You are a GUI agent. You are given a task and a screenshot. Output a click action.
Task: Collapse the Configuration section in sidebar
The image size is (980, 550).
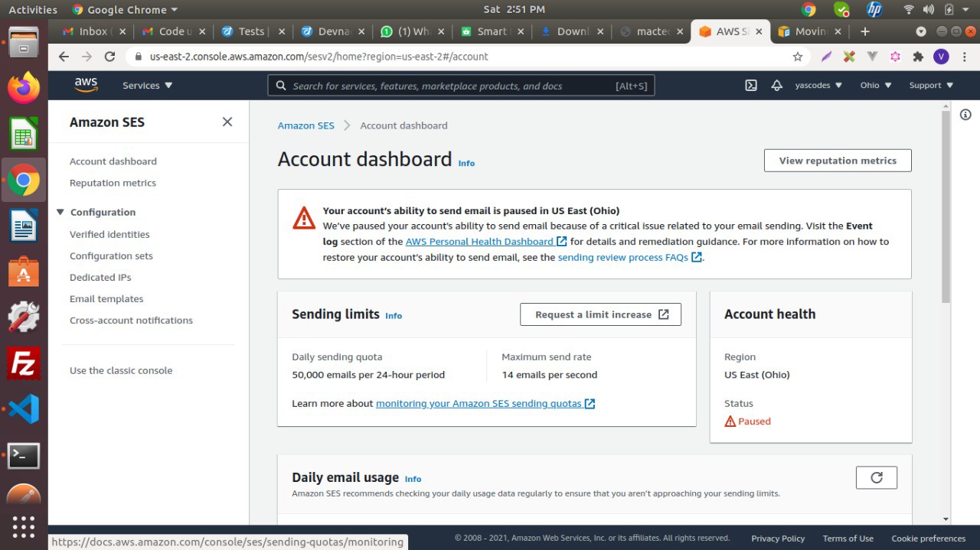(x=61, y=213)
